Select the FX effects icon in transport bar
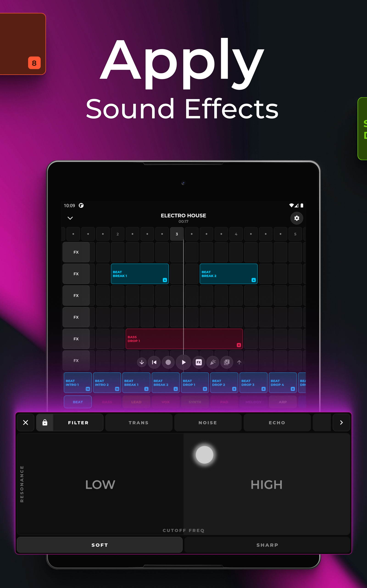The image size is (367, 588). 199,362
